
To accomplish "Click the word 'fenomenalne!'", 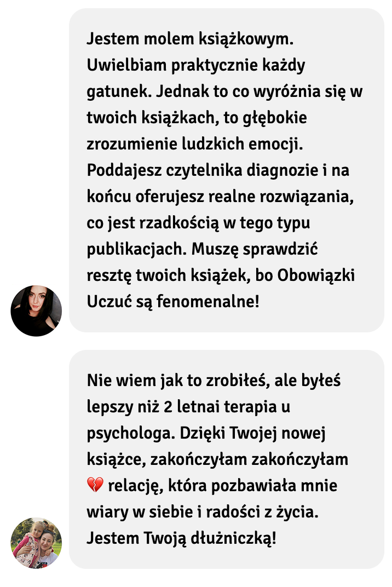I will pyautogui.click(x=208, y=302).
